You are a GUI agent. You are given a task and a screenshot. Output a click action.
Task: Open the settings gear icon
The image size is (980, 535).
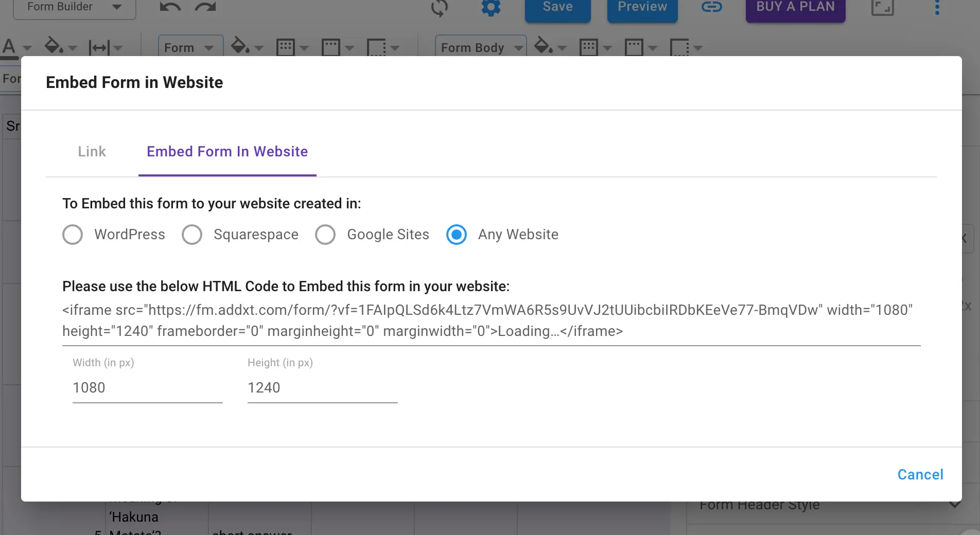[x=491, y=8]
